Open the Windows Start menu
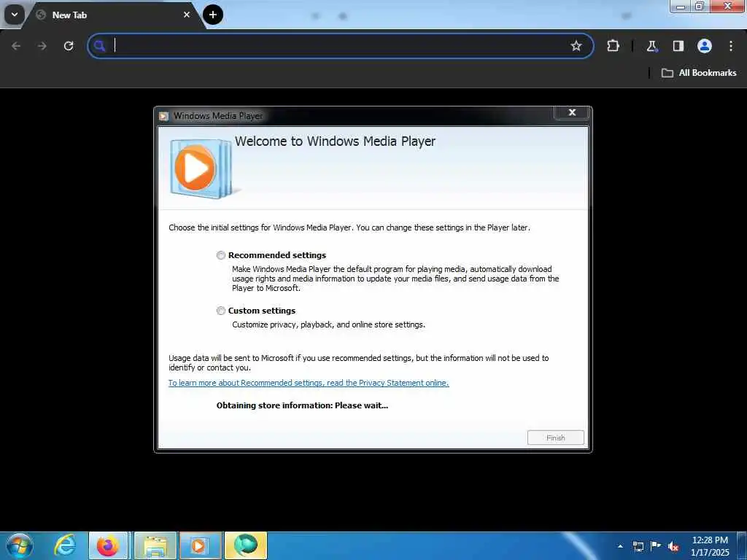 pyautogui.click(x=19, y=545)
